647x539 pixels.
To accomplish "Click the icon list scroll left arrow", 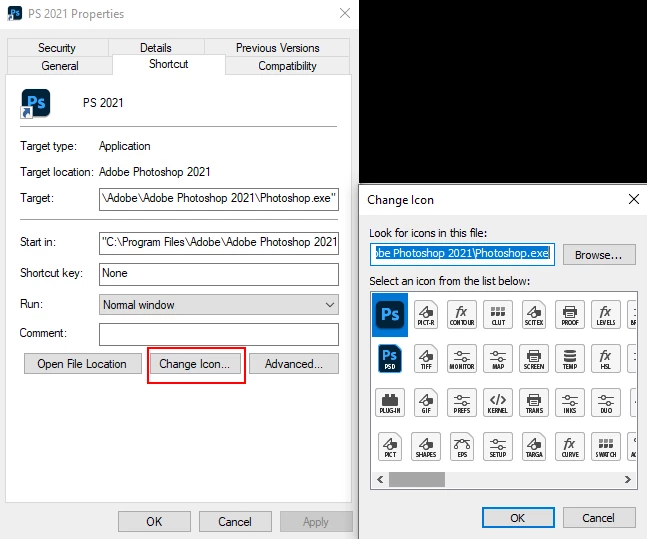I will pyautogui.click(x=380, y=479).
